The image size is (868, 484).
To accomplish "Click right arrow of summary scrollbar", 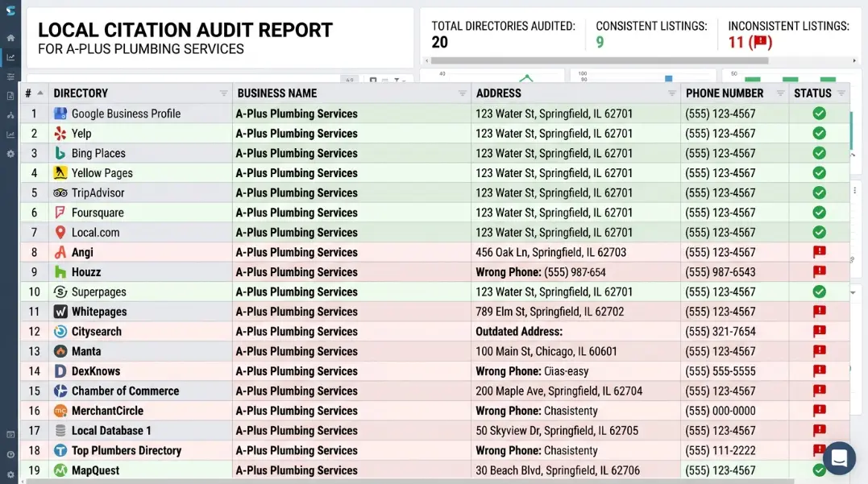I will coord(854,60).
